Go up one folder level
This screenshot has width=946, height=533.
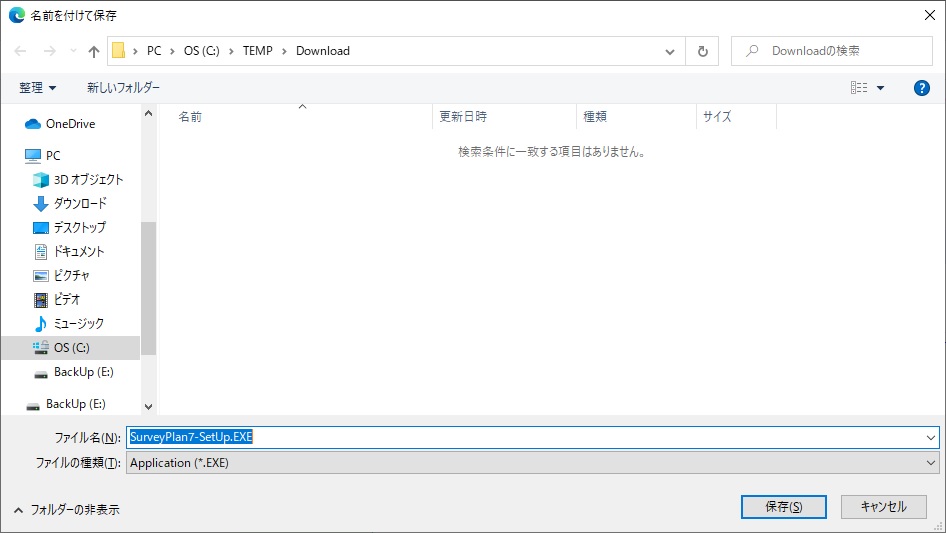click(94, 51)
